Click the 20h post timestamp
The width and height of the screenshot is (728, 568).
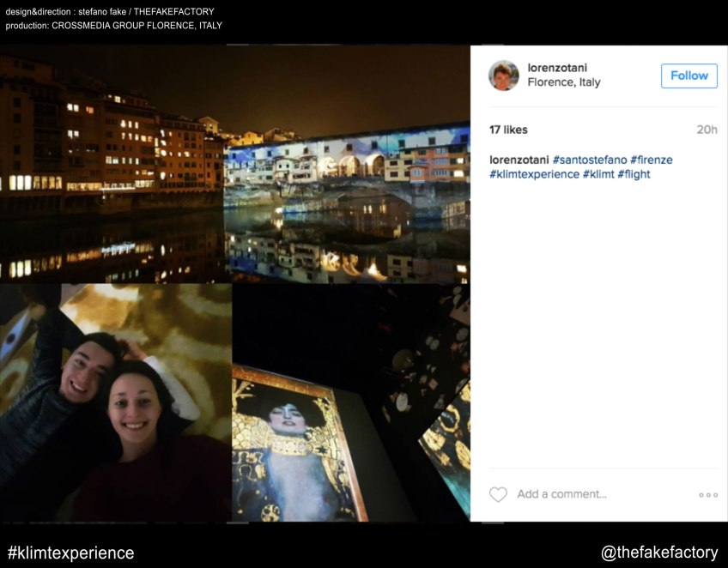707,130
